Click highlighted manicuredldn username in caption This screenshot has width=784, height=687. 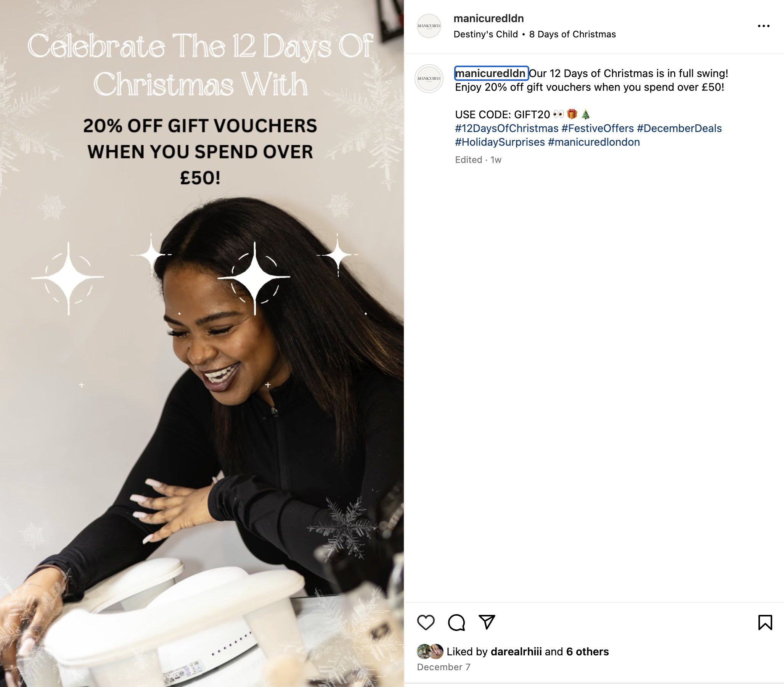[x=491, y=73]
